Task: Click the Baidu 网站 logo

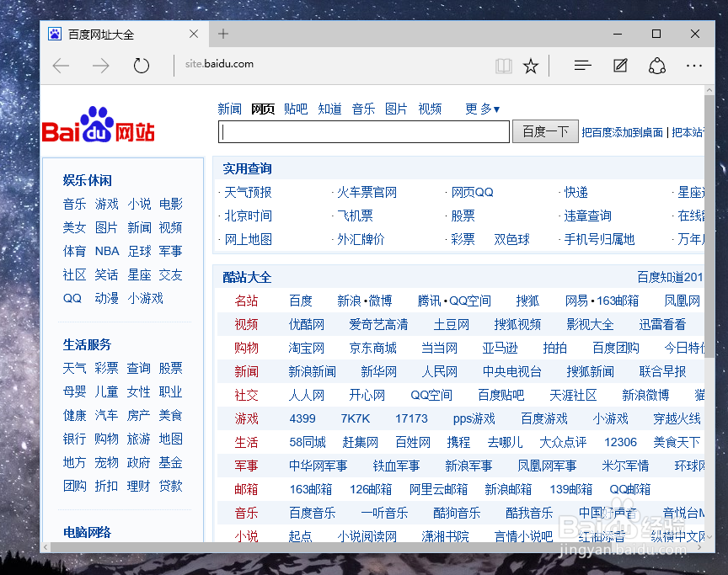Action: 99,125
